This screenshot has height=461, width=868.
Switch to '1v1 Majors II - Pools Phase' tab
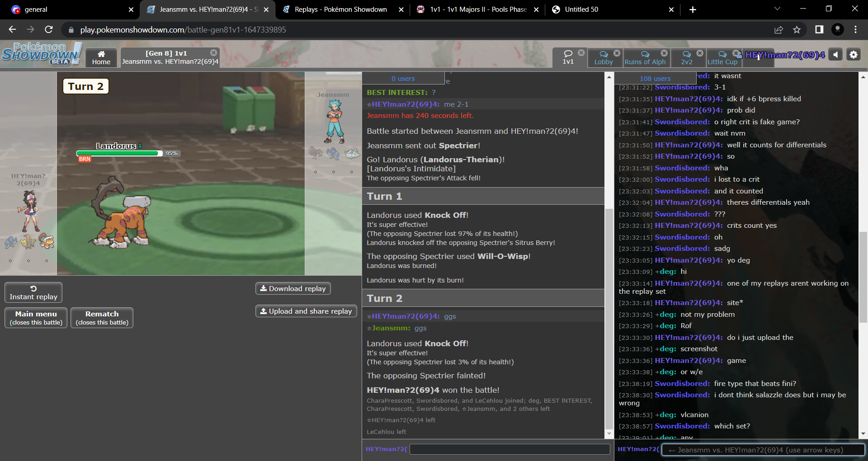point(477,9)
